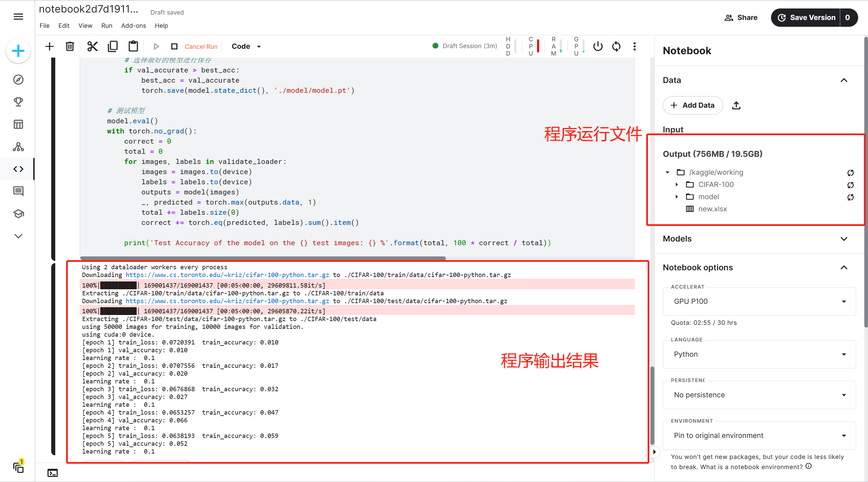Copy the current notebook cell
Screen dimensions: 868x482
pyautogui.click(x=113, y=46)
